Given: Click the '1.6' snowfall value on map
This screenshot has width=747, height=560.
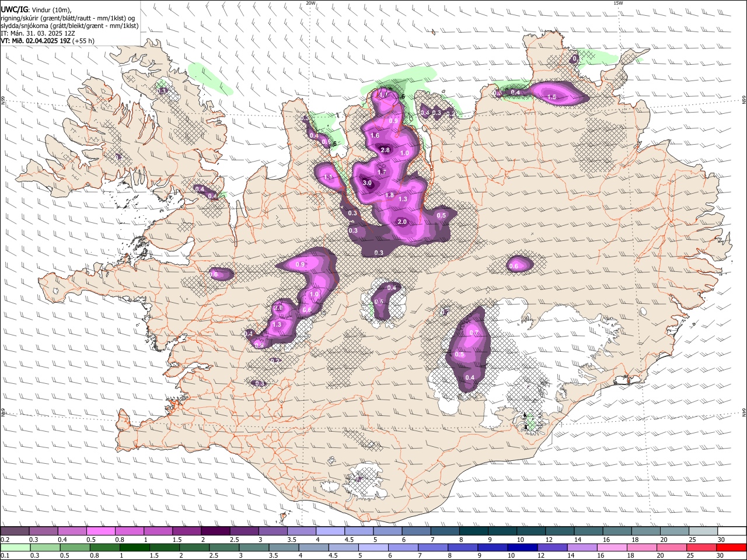Looking at the screenshot, I should pyautogui.click(x=375, y=135).
